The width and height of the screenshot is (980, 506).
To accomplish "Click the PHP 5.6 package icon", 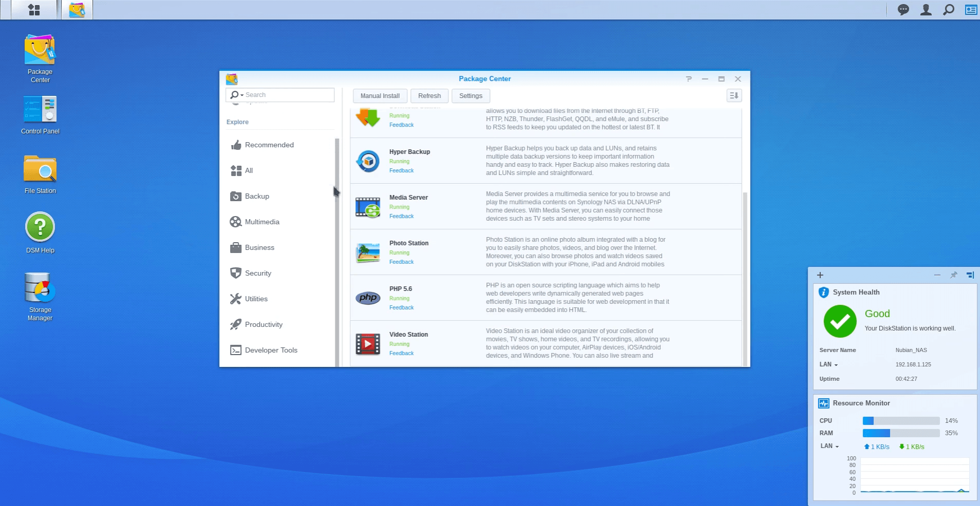I will pyautogui.click(x=368, y=298).
